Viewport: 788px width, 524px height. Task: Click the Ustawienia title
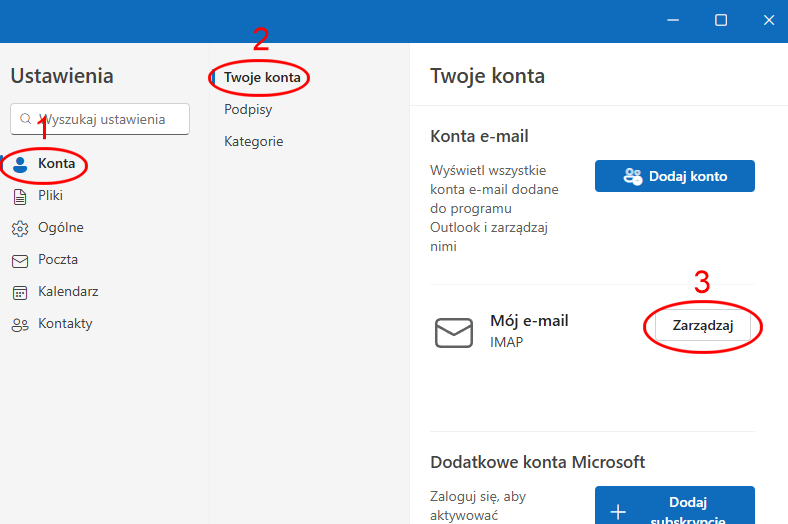[62, 76]
